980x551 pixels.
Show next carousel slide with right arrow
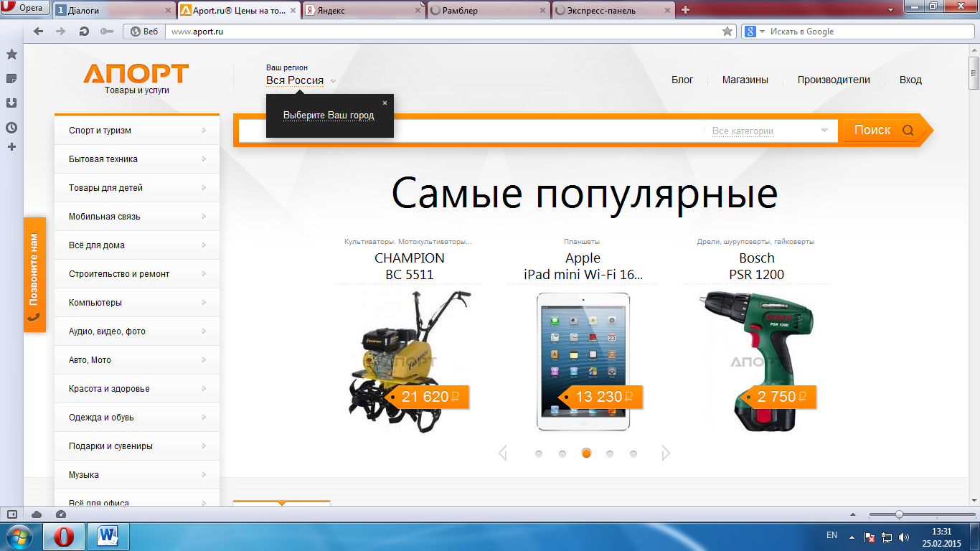click(x=666, y=453)
